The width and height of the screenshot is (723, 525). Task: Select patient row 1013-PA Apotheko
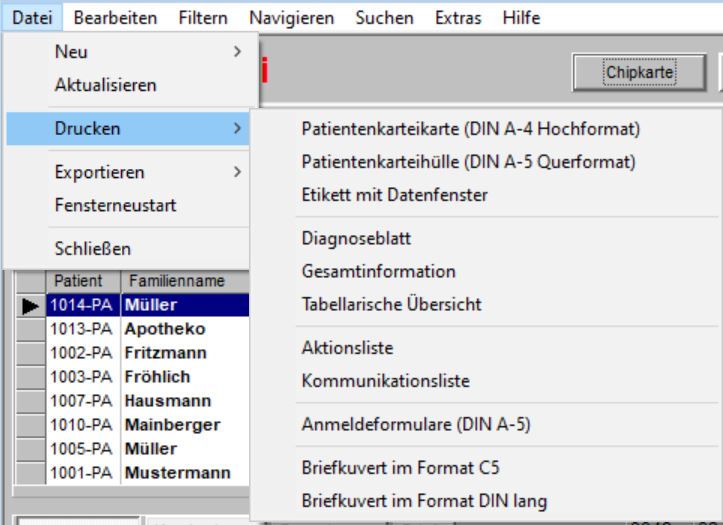point(140,329)
